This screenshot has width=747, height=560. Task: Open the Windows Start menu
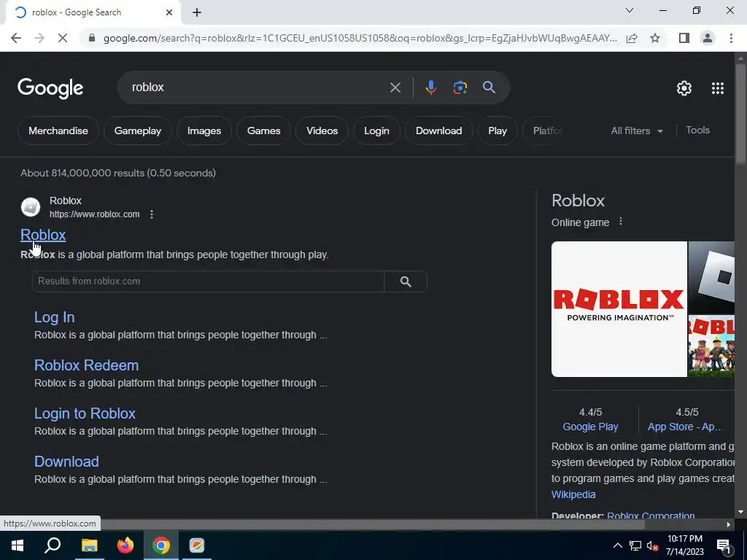(x=18, y=545)
